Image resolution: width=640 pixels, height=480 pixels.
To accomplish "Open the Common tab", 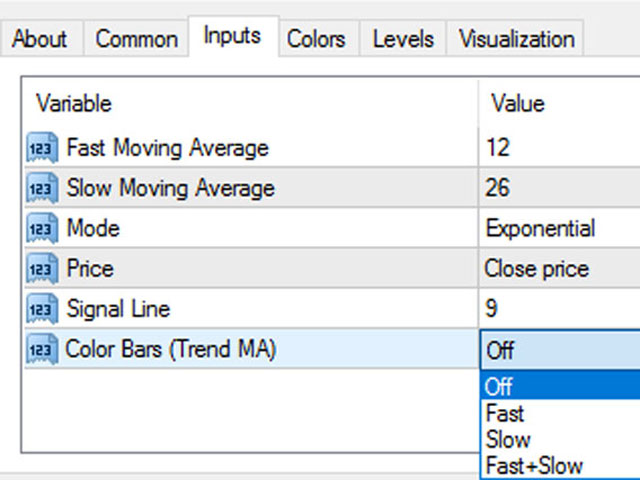I will pyautogui.click(x=137, y=40).
